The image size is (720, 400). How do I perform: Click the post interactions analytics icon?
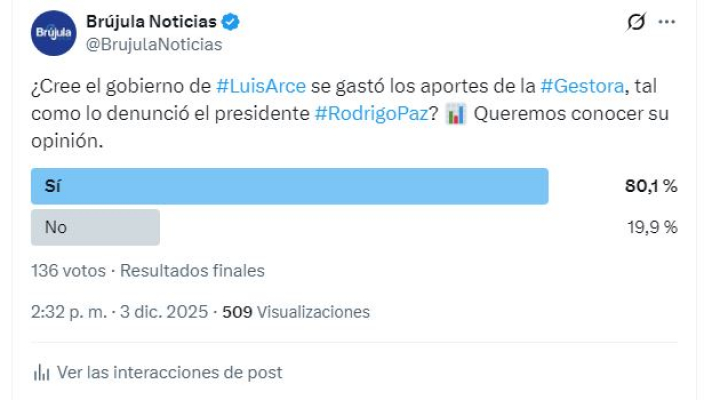coord(42,372)
